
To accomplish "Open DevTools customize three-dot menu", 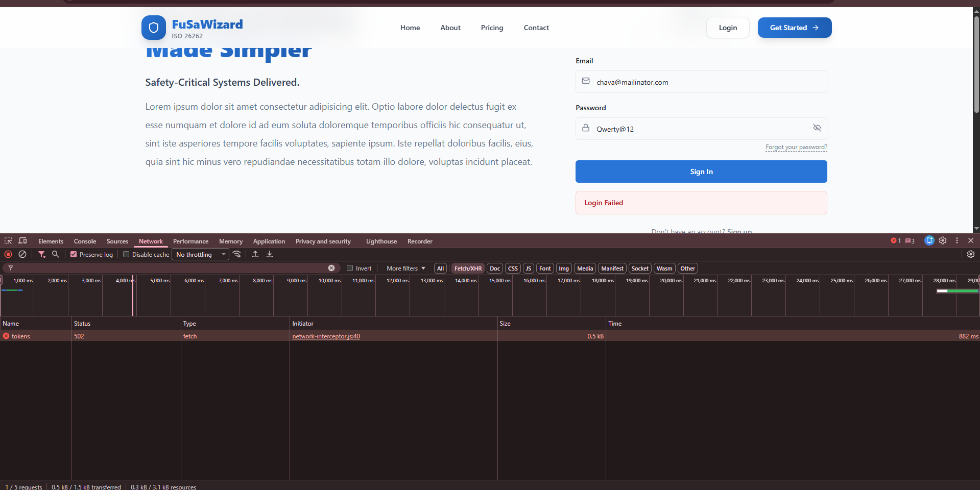I will click(x=957, y=240).
